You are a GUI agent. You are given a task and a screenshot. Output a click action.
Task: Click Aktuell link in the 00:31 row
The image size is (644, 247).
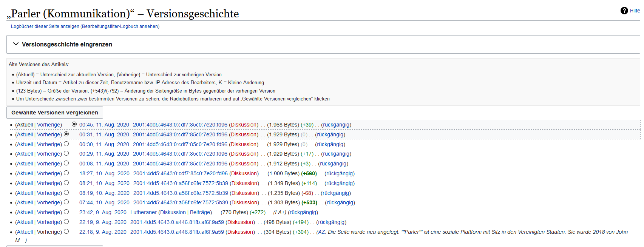pyautogui.click(x=25, y=135)
